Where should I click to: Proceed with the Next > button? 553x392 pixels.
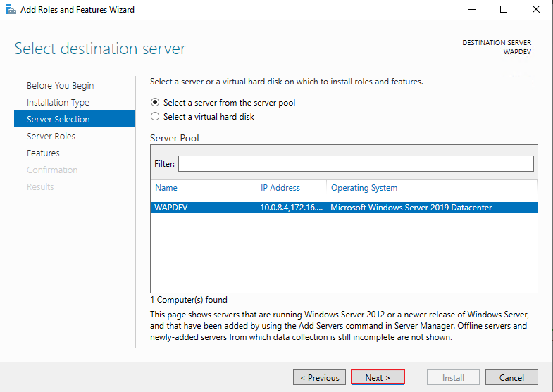[378, 377]
